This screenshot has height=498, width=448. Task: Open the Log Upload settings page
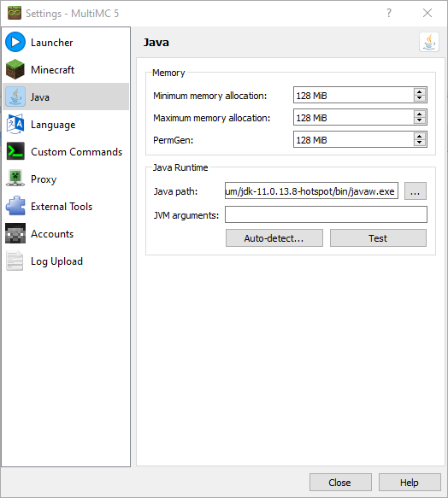coord(66,261)
